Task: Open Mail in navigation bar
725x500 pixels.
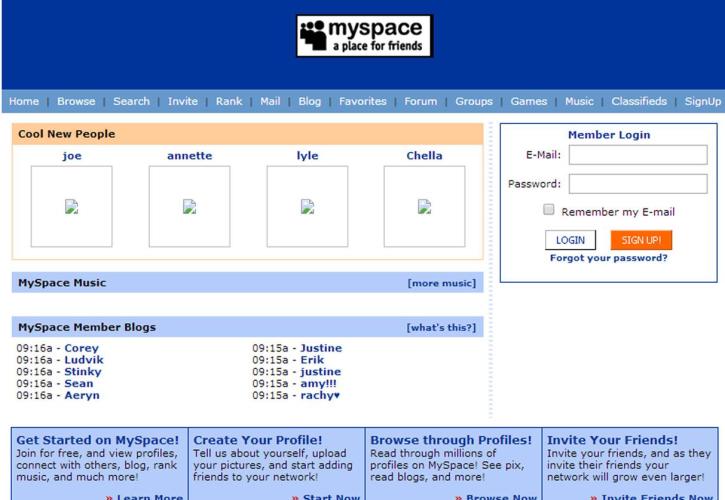Action: click(270, 101)
